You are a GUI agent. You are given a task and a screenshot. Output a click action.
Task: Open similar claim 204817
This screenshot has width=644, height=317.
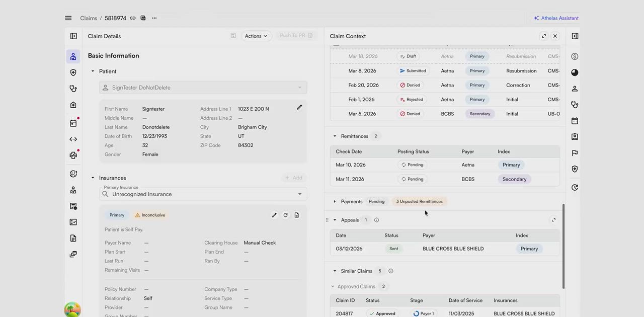pyautogui.click(x=445, y=313)
